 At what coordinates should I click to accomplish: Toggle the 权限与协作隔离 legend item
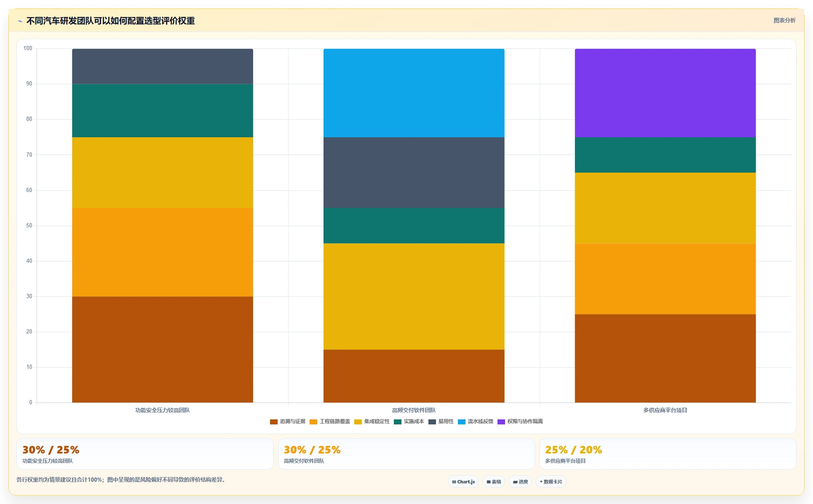pyautogui.click(x=520, y=421)
